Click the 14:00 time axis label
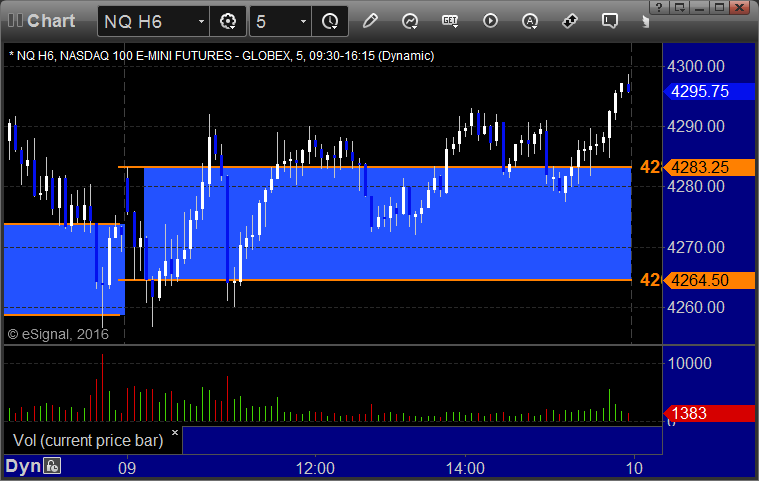This screenshot has width=759, height=481. 465,468
